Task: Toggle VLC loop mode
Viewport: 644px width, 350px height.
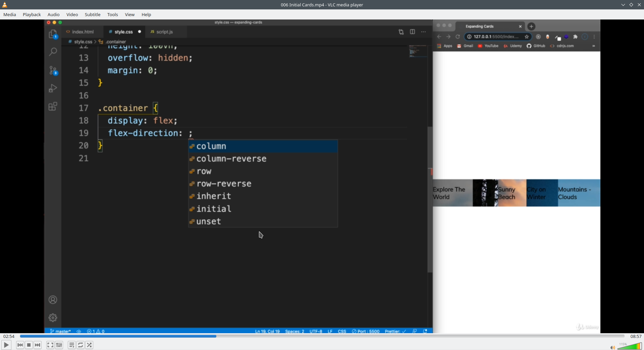Action: [x=80, y=345]
